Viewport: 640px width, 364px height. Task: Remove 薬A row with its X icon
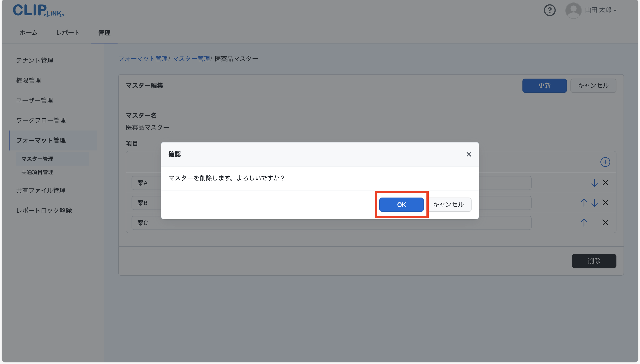[x=606, y=183]
